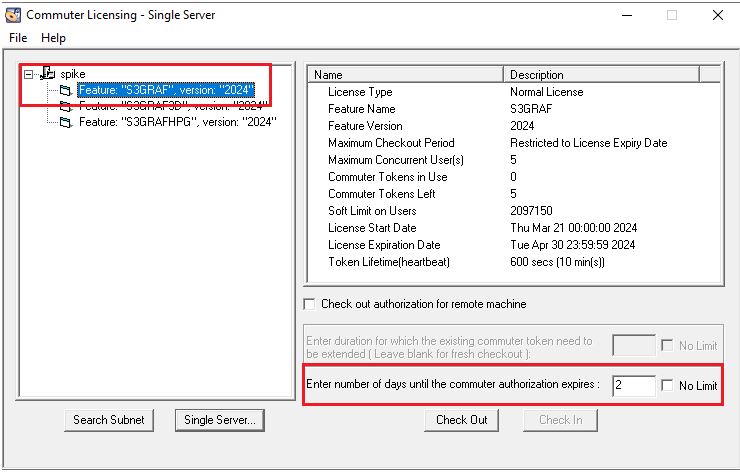The image size is (740, 472).
Task: Click the Description column header
Action: (601, 75)
